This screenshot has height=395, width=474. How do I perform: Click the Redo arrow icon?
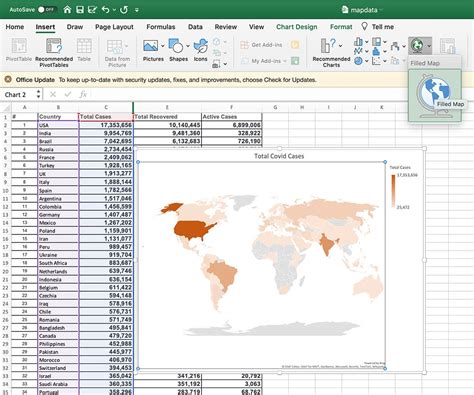point(124,10)
